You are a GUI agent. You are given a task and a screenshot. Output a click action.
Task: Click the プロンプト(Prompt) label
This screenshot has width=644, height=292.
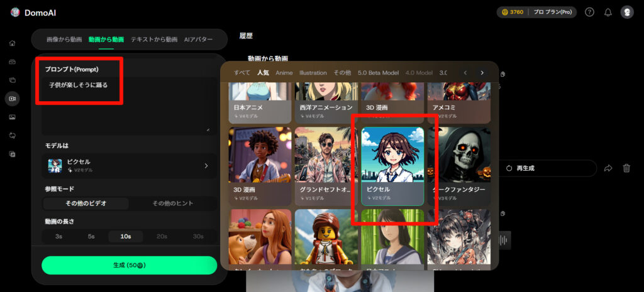pyautogui.click(x=72, y=69)
